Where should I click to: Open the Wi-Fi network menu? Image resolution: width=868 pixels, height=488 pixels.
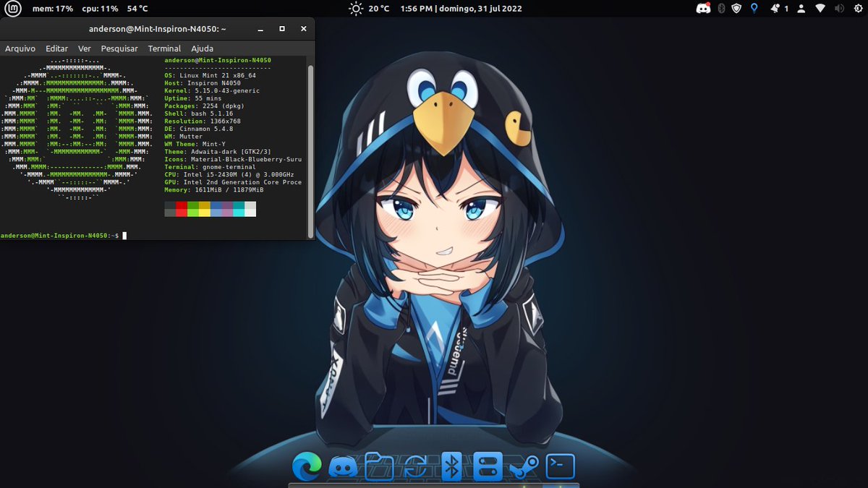pyautogui.click(x=821, y=9)
